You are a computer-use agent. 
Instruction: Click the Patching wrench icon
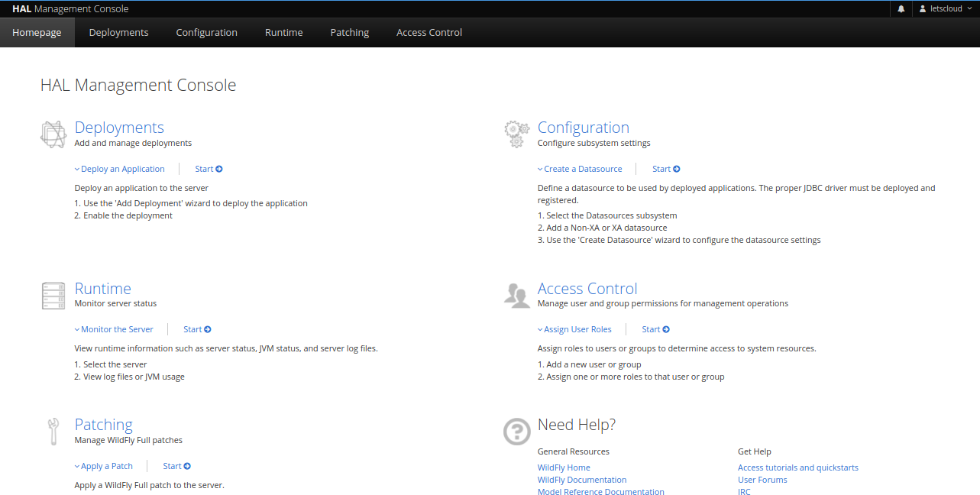coord(53,432)
